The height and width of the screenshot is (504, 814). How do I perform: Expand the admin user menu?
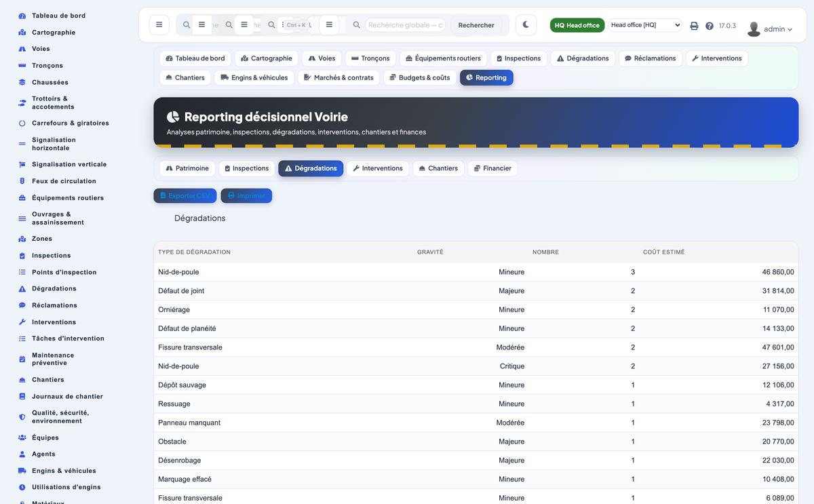(x=770, y=29)
